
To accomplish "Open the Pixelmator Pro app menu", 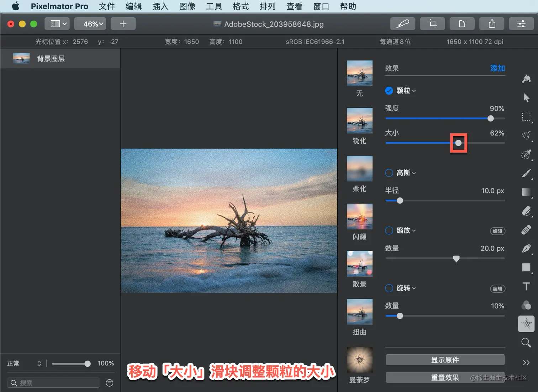I will pyautogui.click(x=59, y=6).
